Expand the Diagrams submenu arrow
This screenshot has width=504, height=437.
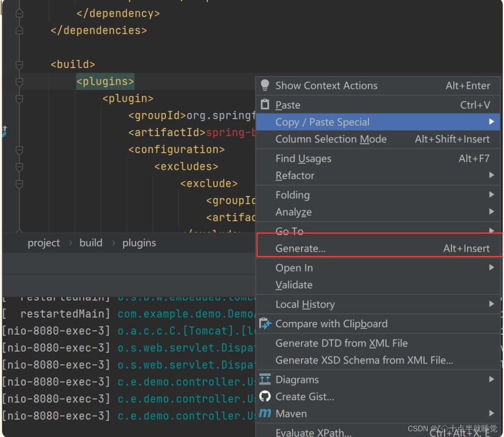point(491,379)
